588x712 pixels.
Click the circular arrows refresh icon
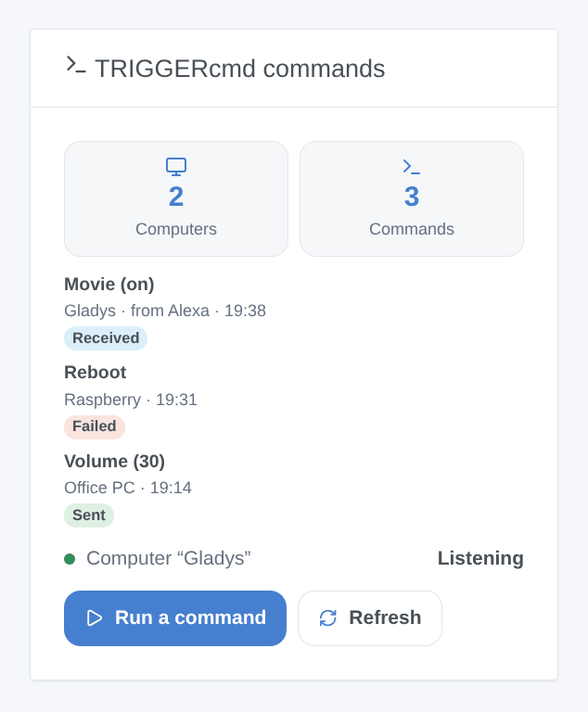click(x=328, y=618)
